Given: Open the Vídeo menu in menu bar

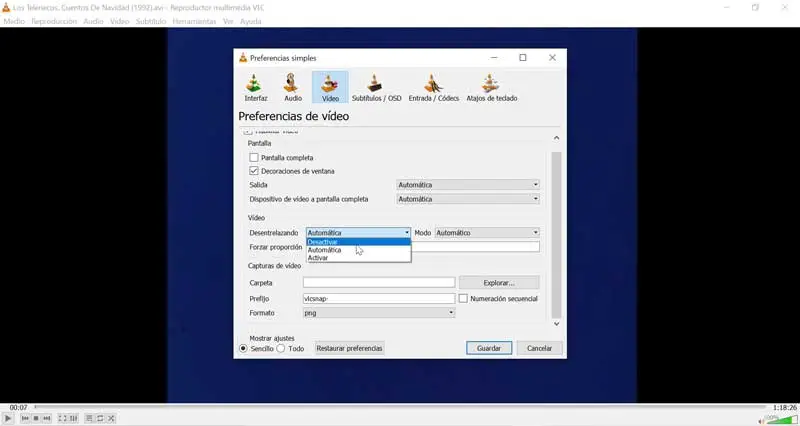Looking at the screenshot, I should 120,21.
